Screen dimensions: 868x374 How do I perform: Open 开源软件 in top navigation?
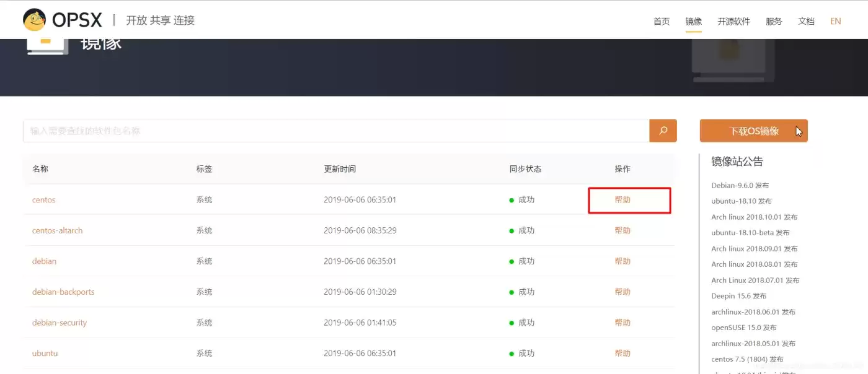[x=734, y=21]
